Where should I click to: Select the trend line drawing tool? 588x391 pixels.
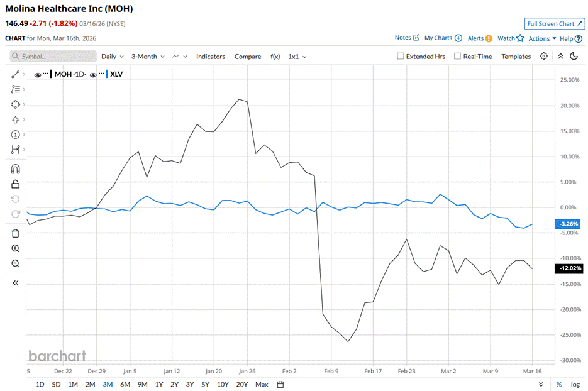click(x=16, y=74)
